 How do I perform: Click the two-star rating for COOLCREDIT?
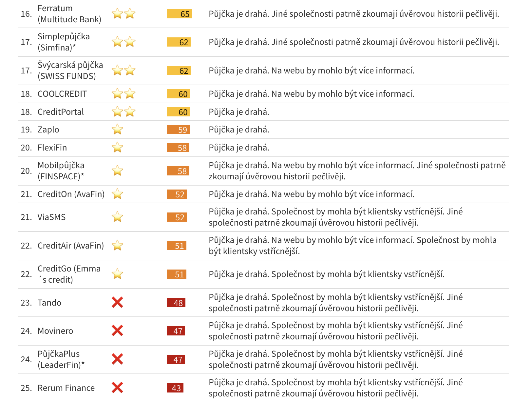[123, 94]
